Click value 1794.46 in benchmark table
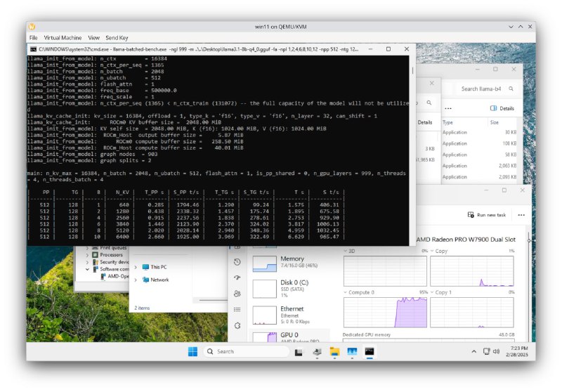This screenshot has width=562, height=392. click(188, 205)
